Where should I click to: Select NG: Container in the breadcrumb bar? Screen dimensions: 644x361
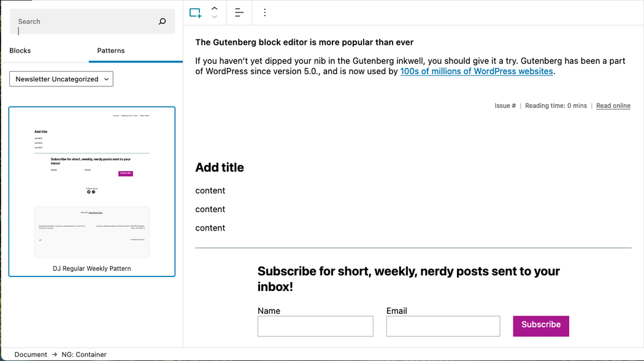tap(82, 354)
